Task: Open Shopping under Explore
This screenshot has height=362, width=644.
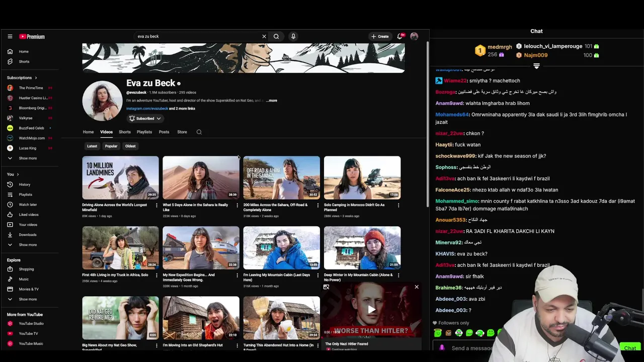Action: point(26,269)
